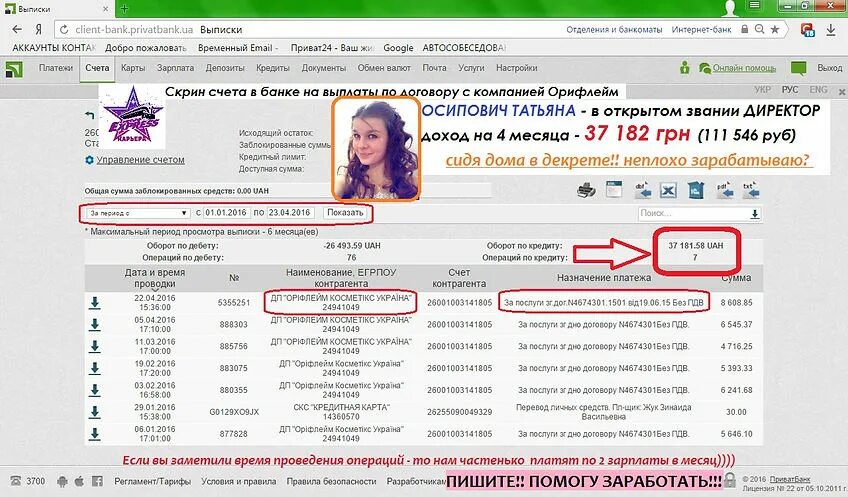The image size is (848, 497).
Task: Download receipt for payment 880355
Action: tap(95, 389)
